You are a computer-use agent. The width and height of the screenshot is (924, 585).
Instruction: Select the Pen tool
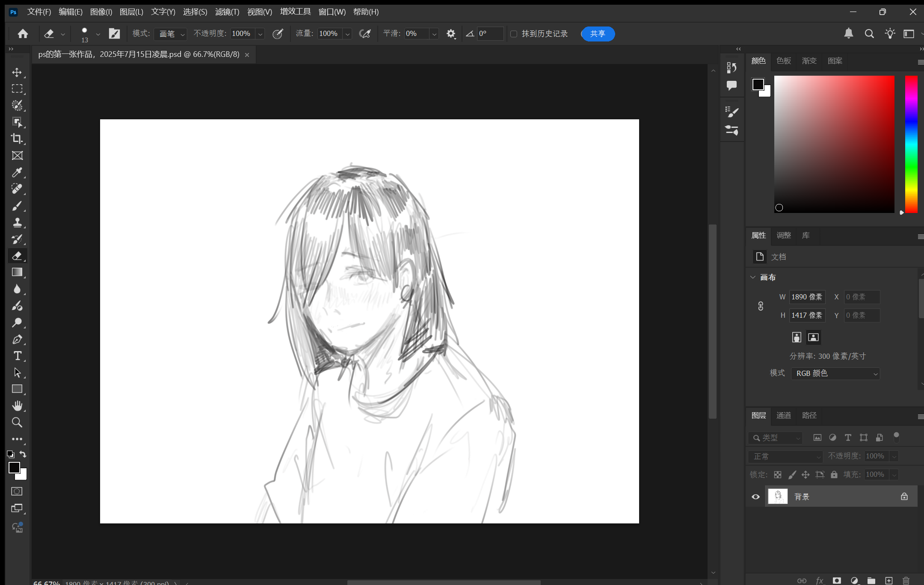[x=17, y=339]
